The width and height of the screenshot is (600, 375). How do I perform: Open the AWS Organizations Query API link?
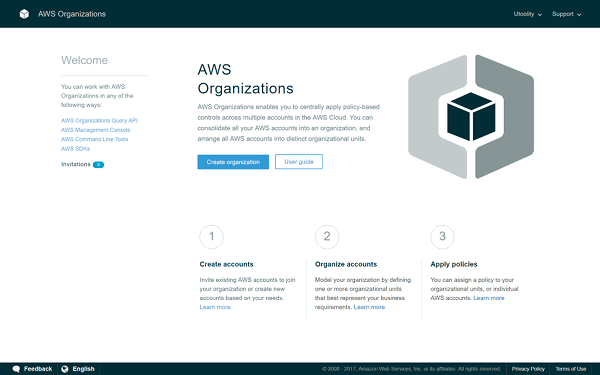pos(99,121)
